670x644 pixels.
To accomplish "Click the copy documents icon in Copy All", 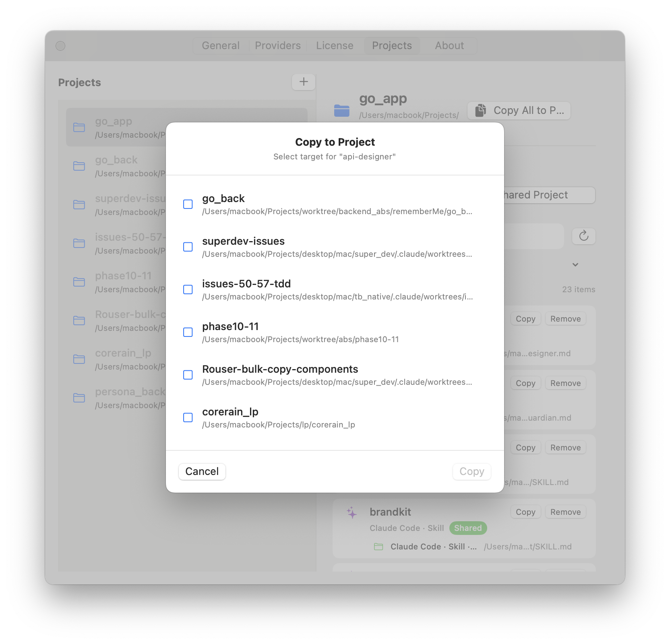I will pyautogui.click(x=480, y=110).
